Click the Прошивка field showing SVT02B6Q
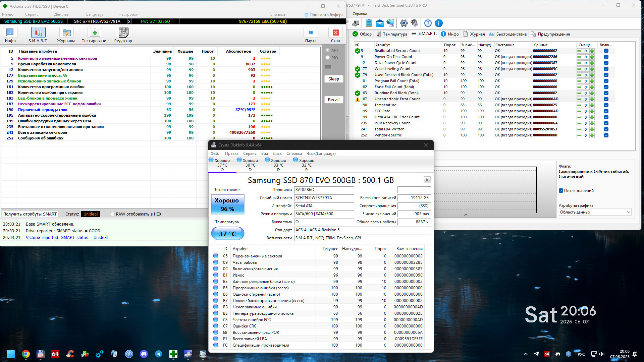Screen dimensions: 644x362 tap(324, 190)
